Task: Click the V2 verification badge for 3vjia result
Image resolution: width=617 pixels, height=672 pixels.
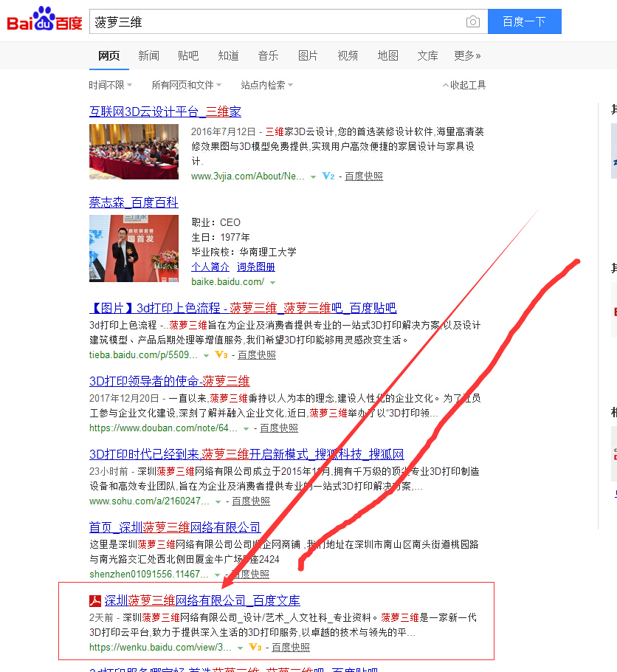Action: point(328,176)
